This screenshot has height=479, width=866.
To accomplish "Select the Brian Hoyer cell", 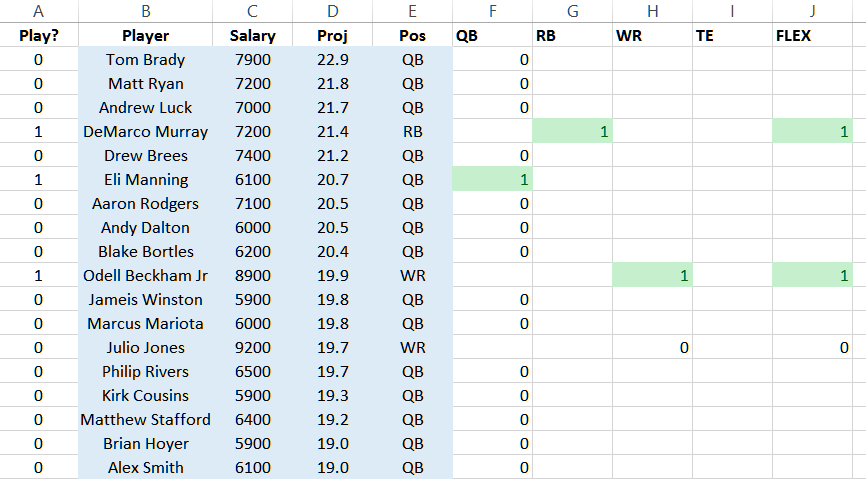I will pyautogui.click(x=145, y=444).
